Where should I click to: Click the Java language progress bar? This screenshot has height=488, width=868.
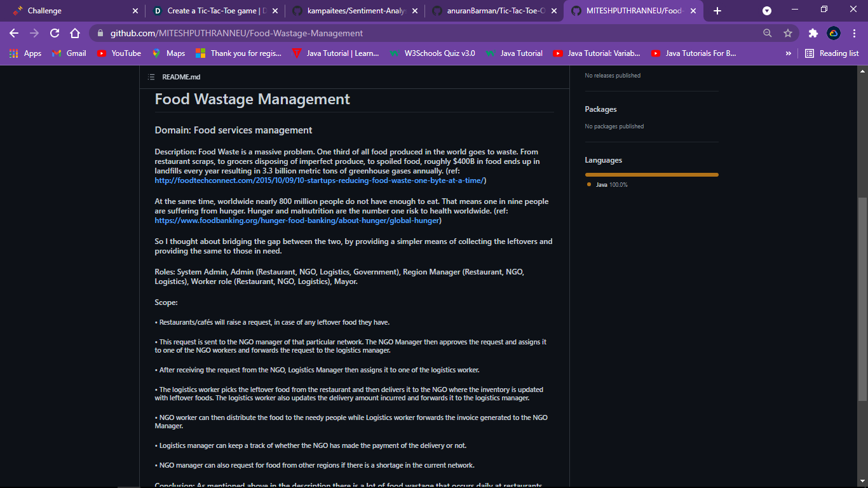click(652, 175)
